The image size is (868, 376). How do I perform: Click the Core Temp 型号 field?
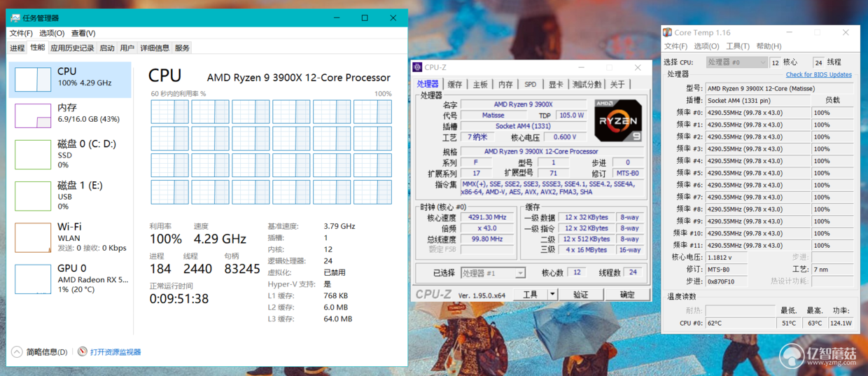click(779, 88)
